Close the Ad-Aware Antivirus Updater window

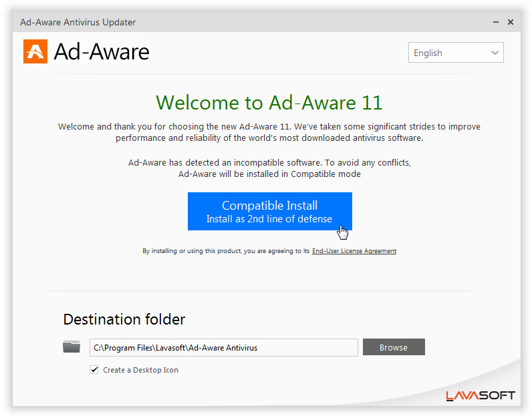[x=511, y=22]
